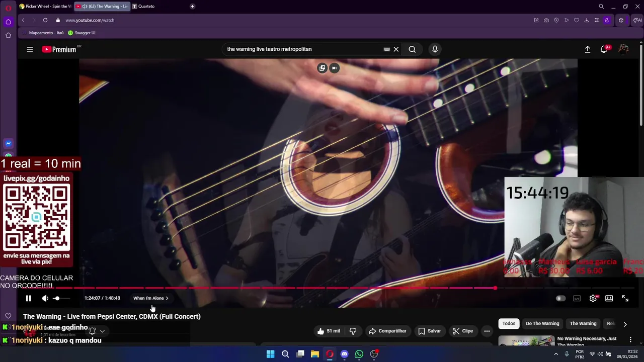Dislike the video
Image resolution: width=644 pixels, height=362 pixels.
(353, 331)
